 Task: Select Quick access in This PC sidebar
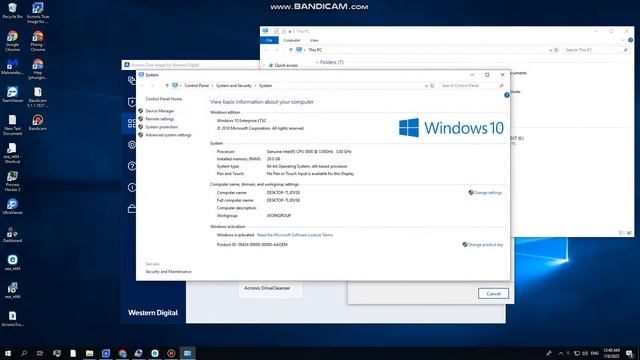[x=286, y=65]
